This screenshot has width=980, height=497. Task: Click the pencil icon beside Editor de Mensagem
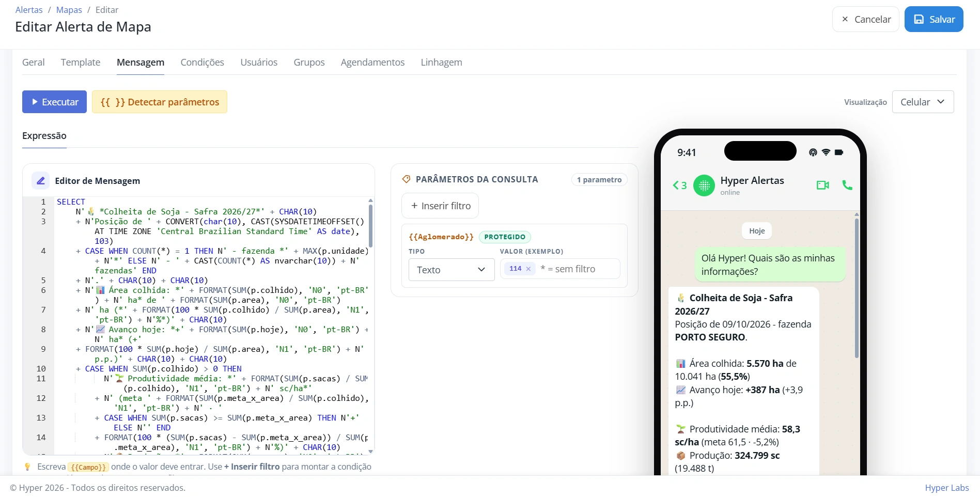coord(41,181)
